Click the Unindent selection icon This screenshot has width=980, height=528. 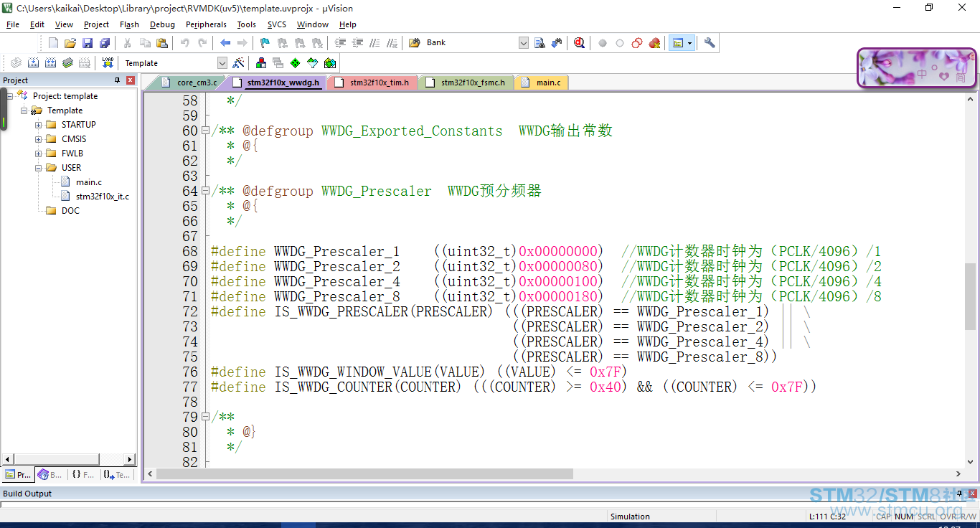(357, 43)
